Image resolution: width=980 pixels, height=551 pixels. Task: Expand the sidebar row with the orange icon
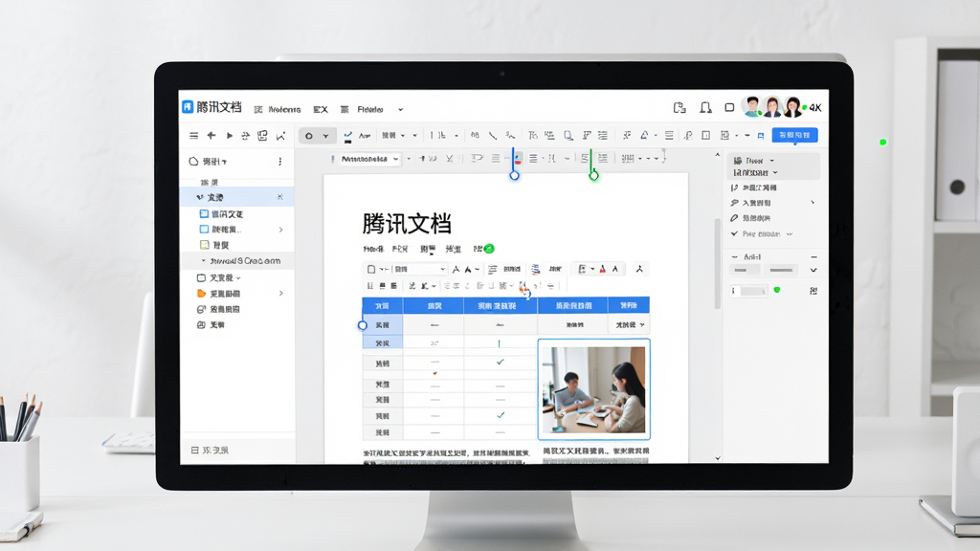(x=281, y=294)
